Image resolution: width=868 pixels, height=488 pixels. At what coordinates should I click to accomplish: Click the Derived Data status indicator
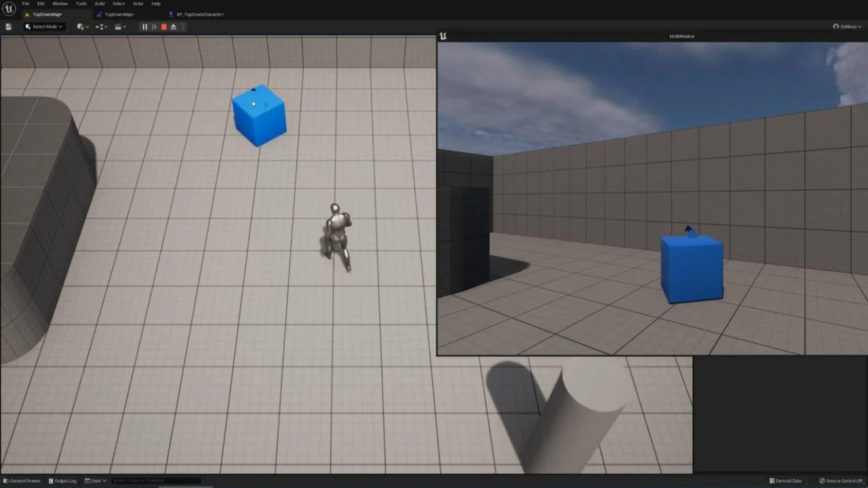[x=788, y=481]
